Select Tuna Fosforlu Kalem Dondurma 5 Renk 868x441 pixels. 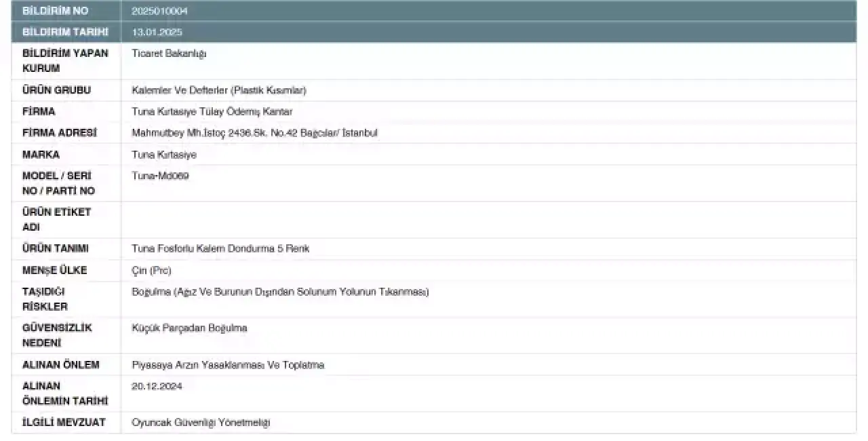(220, 249)
